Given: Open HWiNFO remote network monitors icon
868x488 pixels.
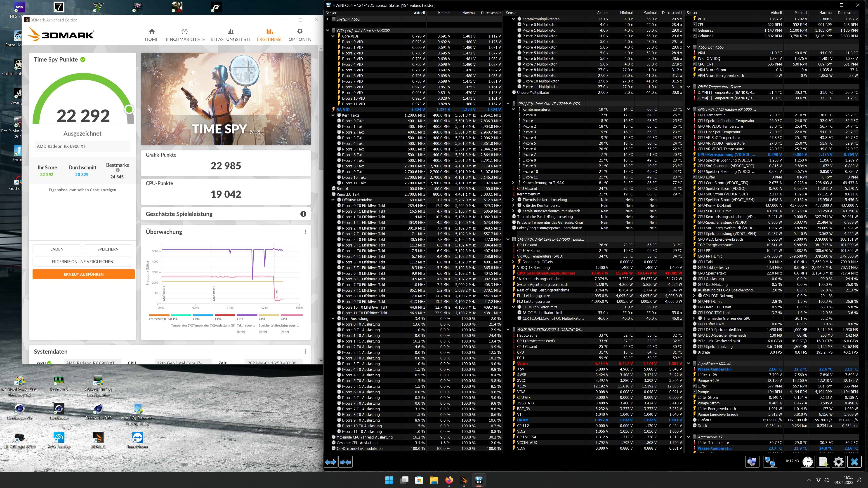Looking at the screenshot, I should point(770,461).
